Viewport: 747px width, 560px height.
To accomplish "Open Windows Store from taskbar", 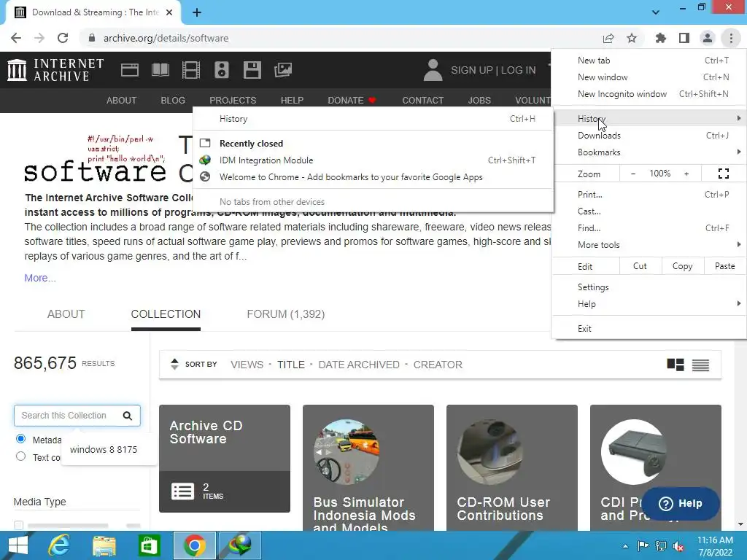I will 149,545.
